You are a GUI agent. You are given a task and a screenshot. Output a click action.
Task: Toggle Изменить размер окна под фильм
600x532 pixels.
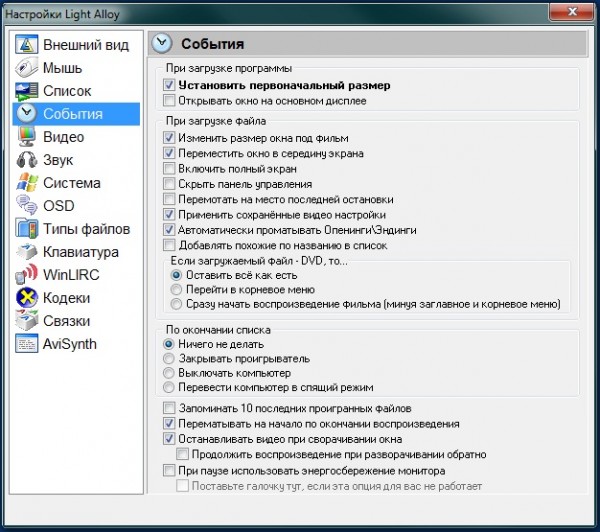click(x=169, y=137)
